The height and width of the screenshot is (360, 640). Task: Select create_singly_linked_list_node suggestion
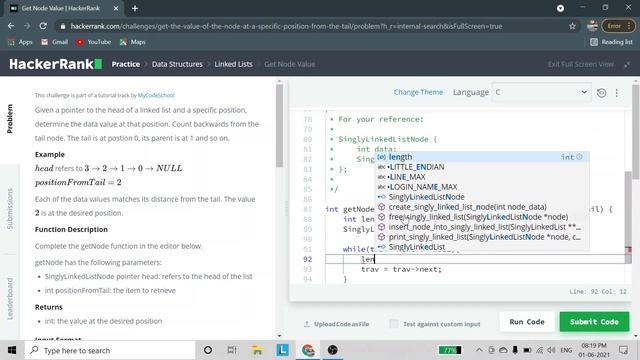point(482,207)
